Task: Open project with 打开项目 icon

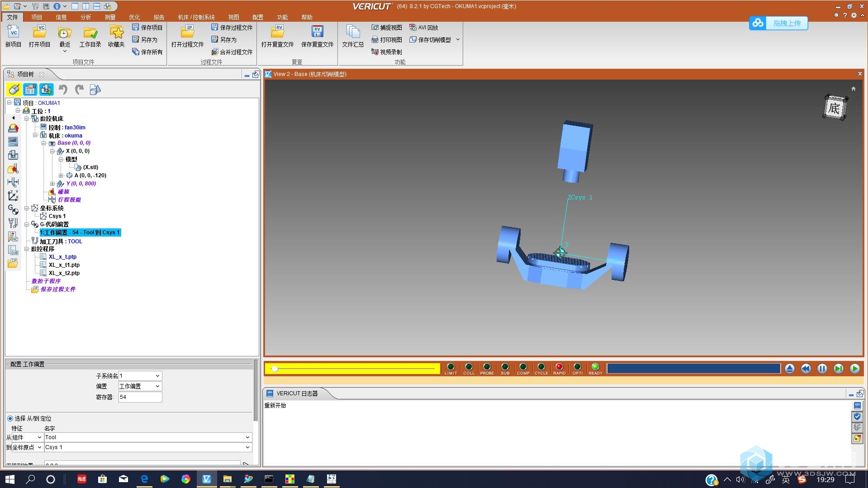Action: point(39,36)
